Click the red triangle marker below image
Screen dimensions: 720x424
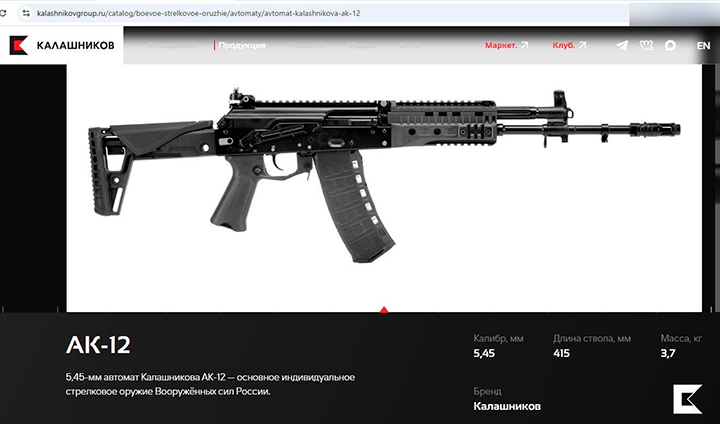384,310
